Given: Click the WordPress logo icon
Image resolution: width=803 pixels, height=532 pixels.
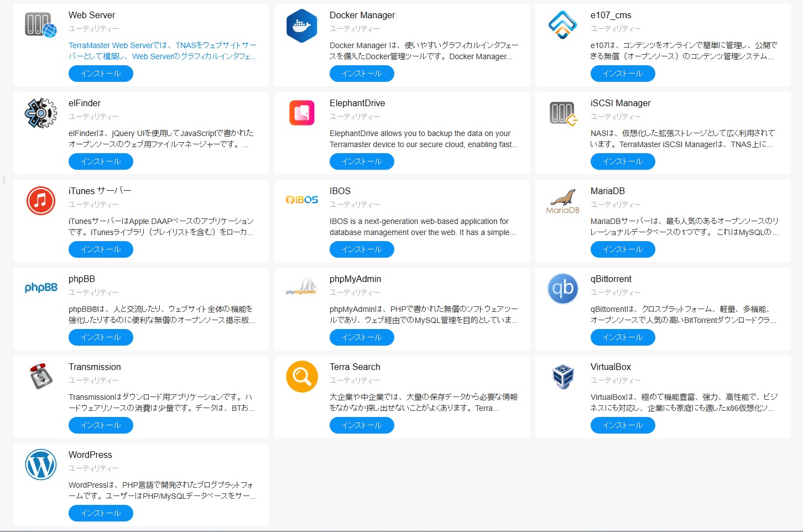Looking at the screenshot, I should [x=40, y=465].
